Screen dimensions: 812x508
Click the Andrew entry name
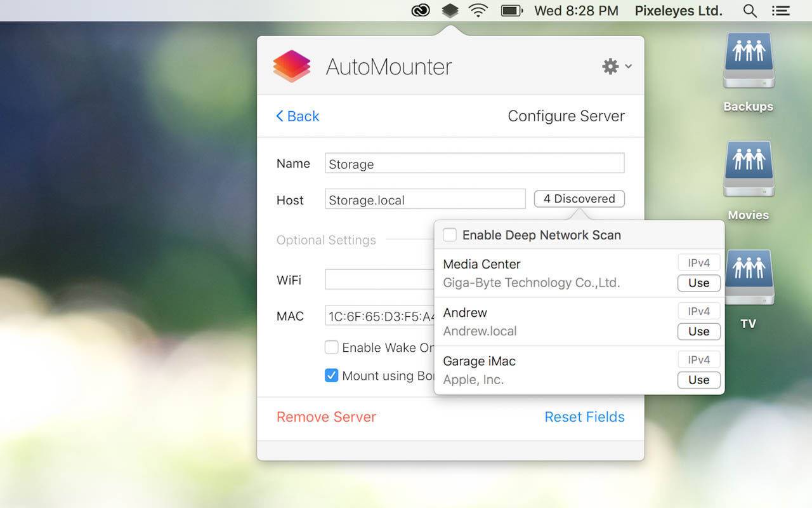click(x=465, y=312)
